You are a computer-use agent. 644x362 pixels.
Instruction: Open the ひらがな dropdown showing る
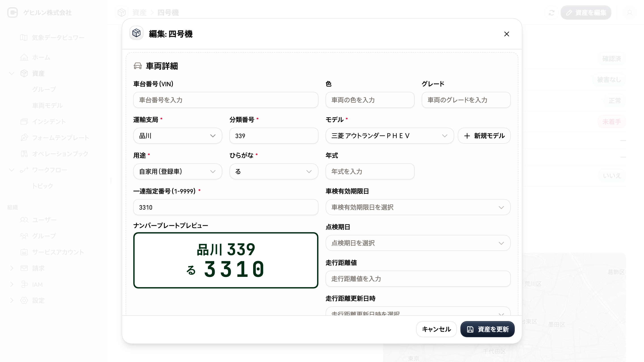pyautogui.click(x=274, y=171)
